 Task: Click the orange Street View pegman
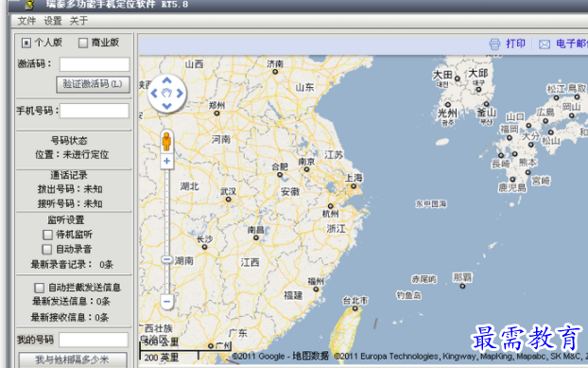(x=167, y=142)
